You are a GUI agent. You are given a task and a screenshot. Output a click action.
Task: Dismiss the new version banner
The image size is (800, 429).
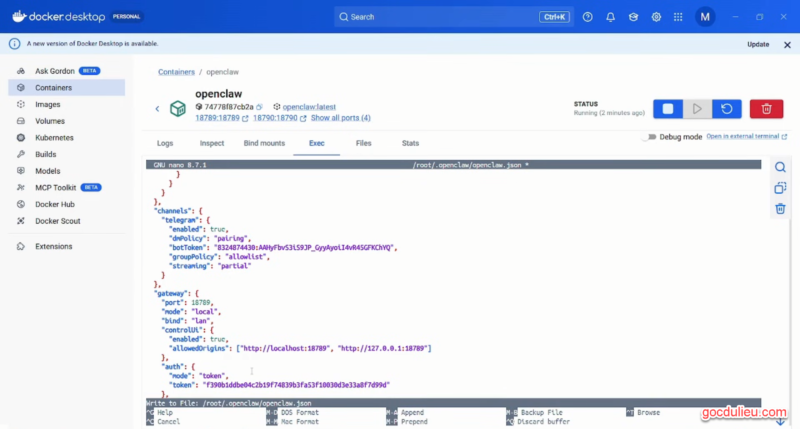pos(785,44)
